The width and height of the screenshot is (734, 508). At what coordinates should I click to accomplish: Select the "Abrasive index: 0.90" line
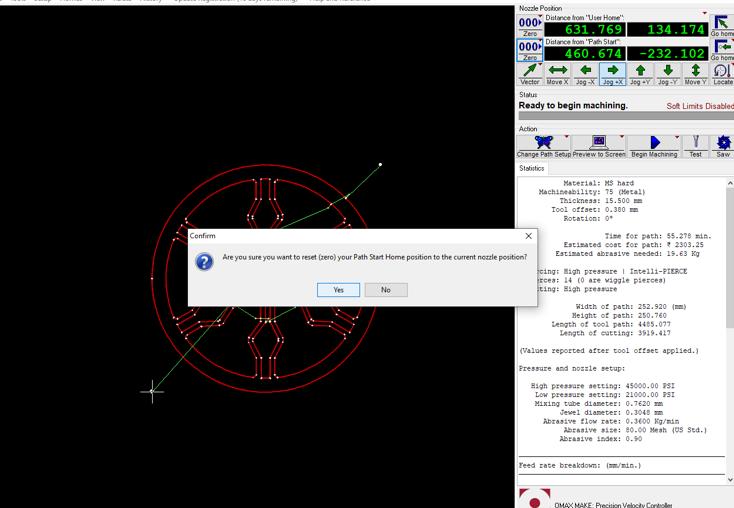pos(601,439)
